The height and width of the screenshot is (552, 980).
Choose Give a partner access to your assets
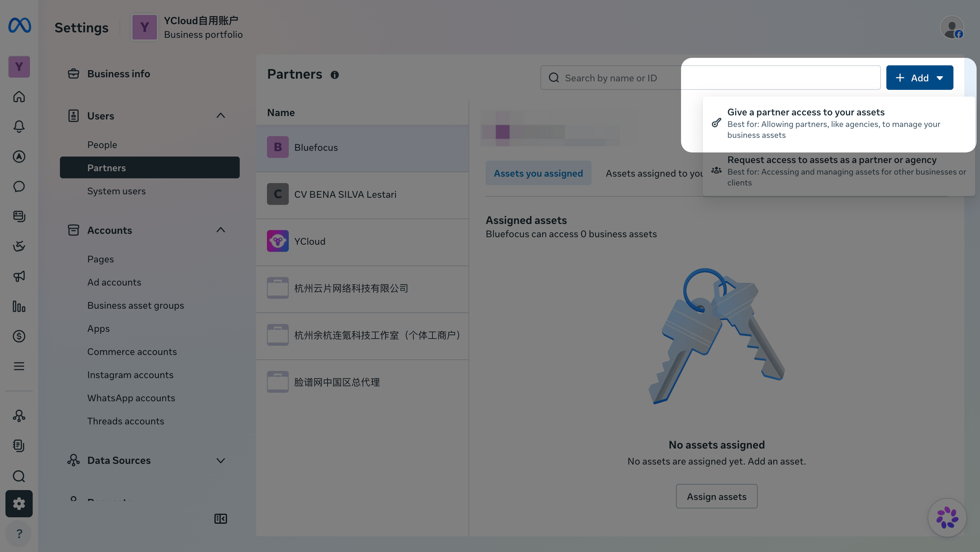click(838, 123)
